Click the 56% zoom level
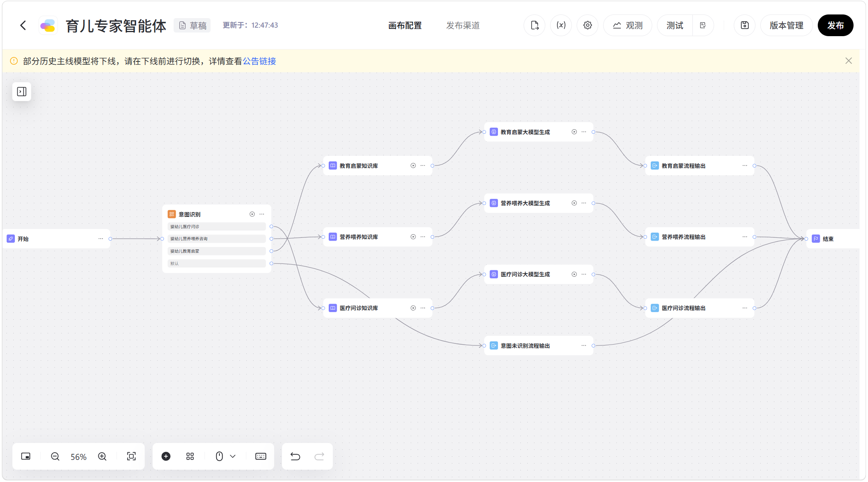Viewport: 868px width, 482px height. [x=79, y=457]
